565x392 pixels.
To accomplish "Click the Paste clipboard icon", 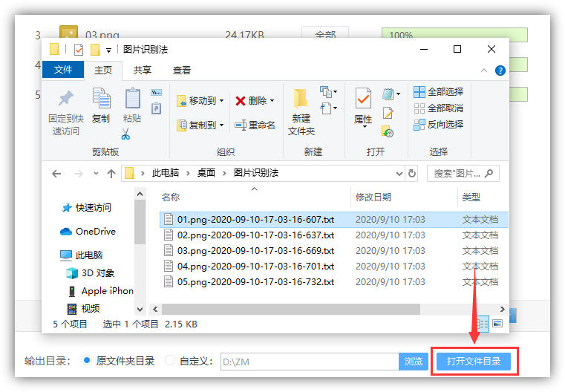I will point(133,98).
